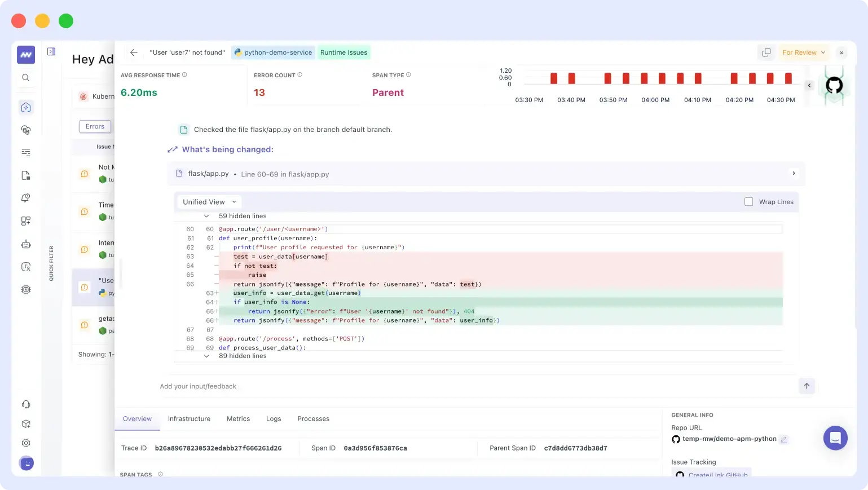Viewport: 868px width, 490px height.
Task: Open the Unified View dropdown
Action: (209, 202)
